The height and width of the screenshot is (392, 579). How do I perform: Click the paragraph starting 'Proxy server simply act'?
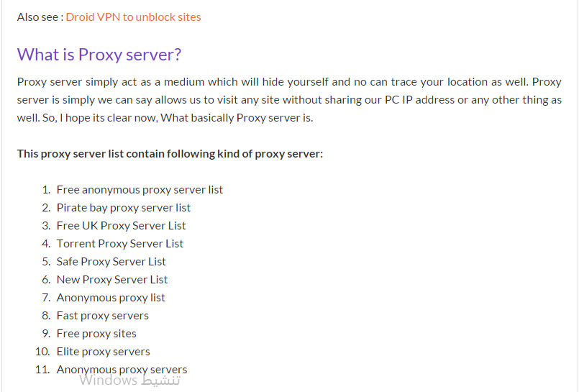[x=289, y=100]
